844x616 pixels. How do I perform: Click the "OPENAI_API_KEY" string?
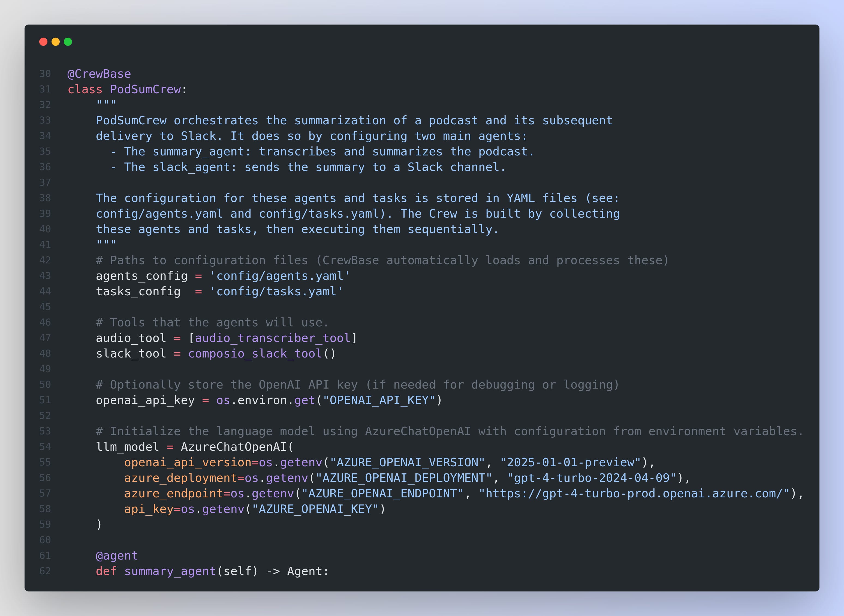pyautogui.click(x=379, y=400)
